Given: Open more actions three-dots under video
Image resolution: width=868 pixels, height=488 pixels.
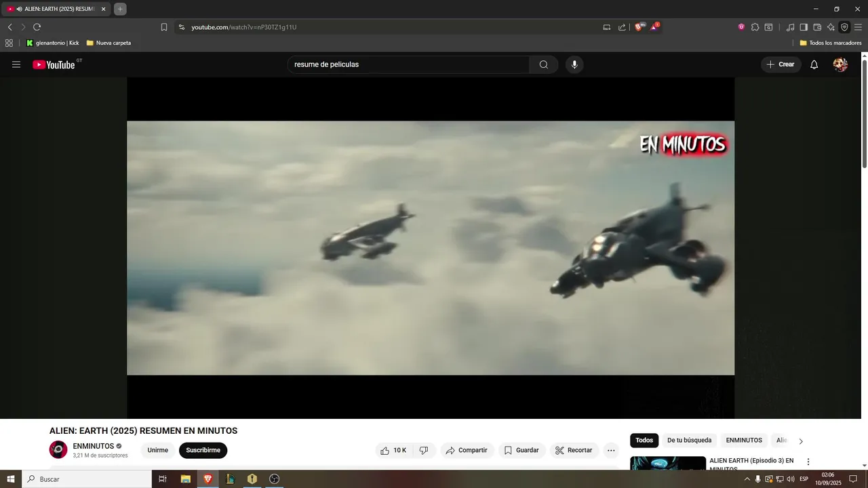Looking at the screenshot, I should [x=611, y=450].
